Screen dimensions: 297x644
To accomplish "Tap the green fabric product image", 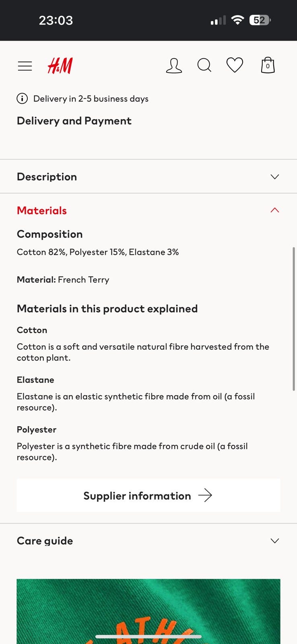I will tap(148, 604).
